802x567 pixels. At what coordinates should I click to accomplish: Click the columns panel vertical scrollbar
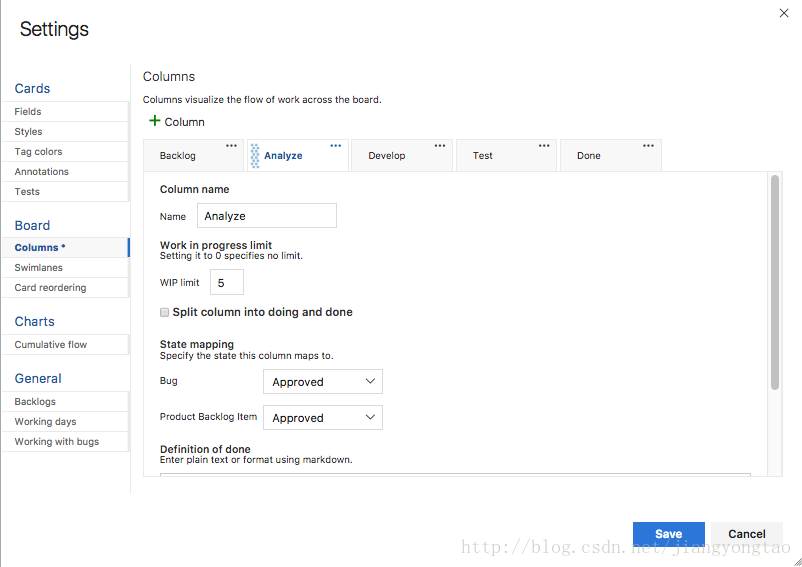tap(775, 283)
